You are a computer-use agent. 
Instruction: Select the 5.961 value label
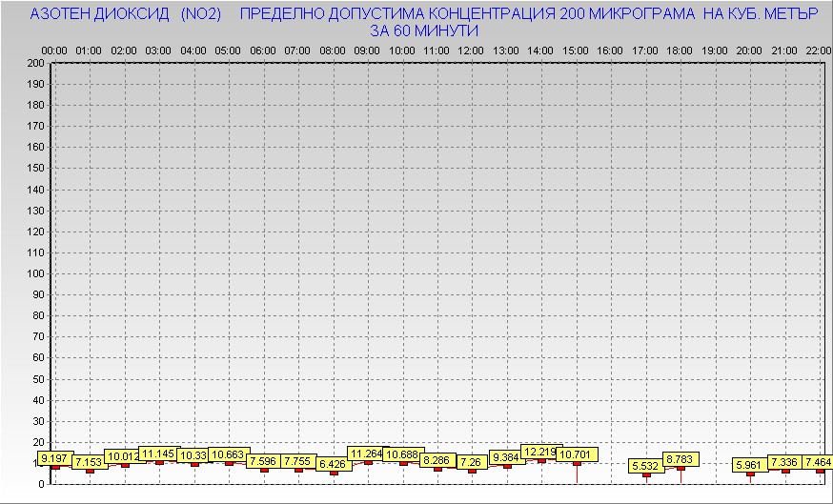750,465
